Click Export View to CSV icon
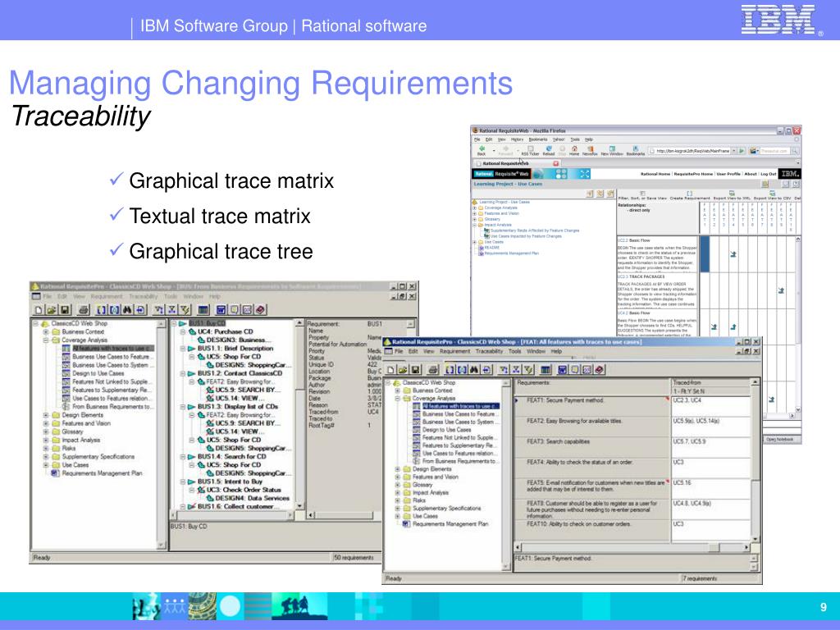The width and height of the screenshot is (840, 630). click(x=772, y=195)
